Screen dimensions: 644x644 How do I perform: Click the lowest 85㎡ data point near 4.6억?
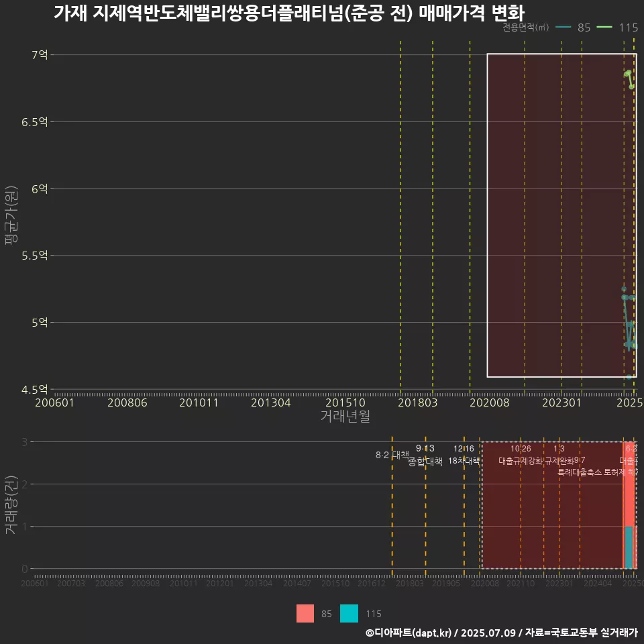pos(629,376)
